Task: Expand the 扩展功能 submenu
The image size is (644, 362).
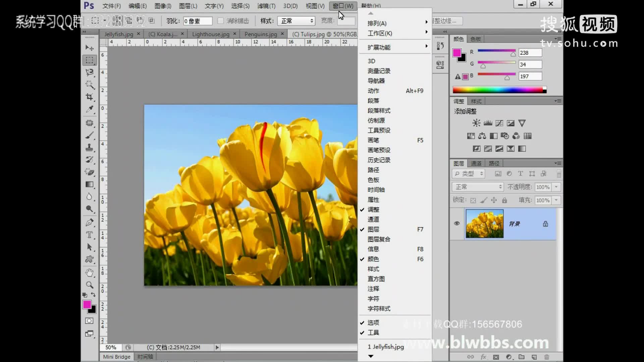Action: (x=395, y=47)
